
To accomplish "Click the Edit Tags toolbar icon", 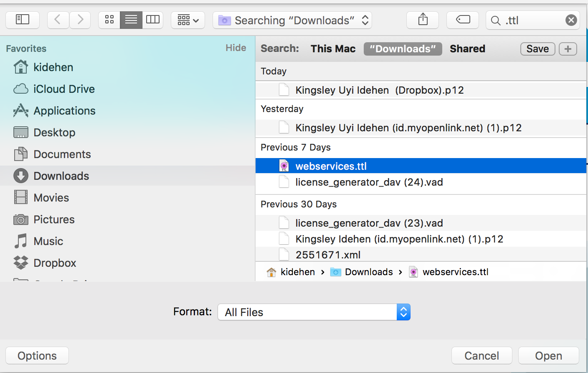I will [463, 20].
